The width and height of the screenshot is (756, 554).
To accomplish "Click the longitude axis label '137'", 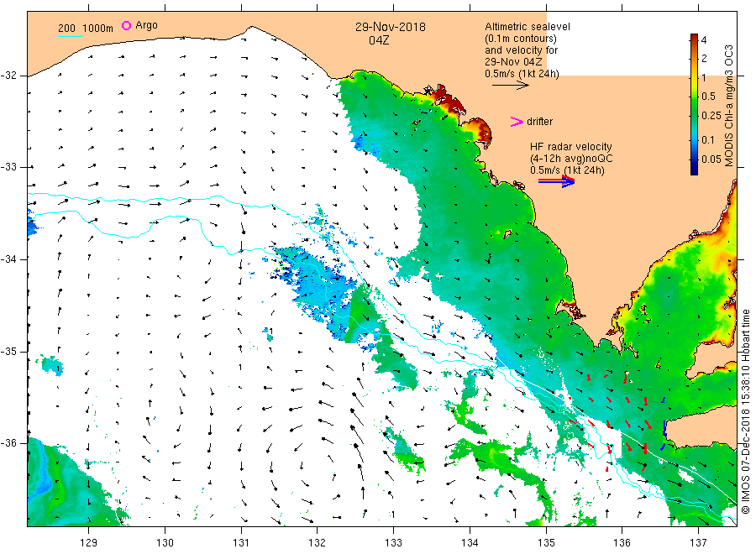I will pyautogui.click(x=698, y=543).
